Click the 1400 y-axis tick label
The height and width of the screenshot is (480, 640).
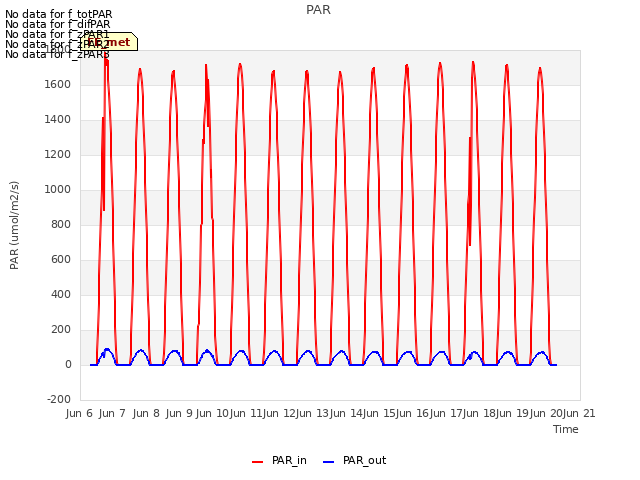pyautogui.click(x=58, y=120)
